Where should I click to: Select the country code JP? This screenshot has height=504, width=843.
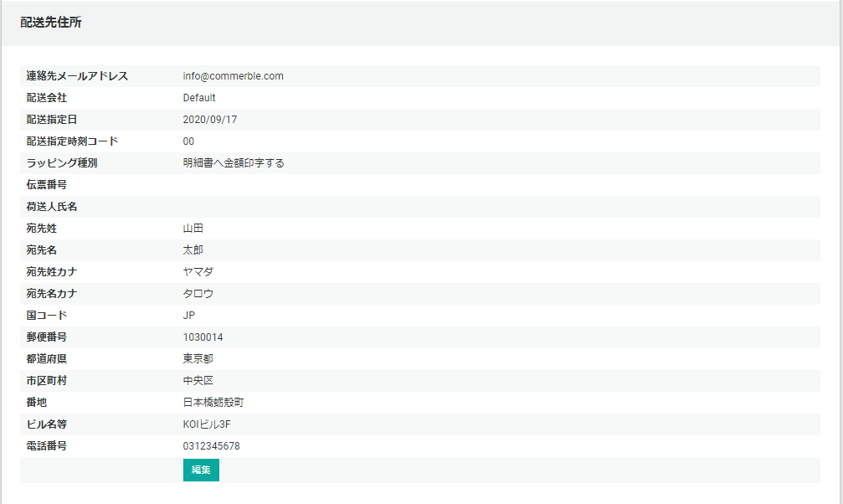click(188, 315)
